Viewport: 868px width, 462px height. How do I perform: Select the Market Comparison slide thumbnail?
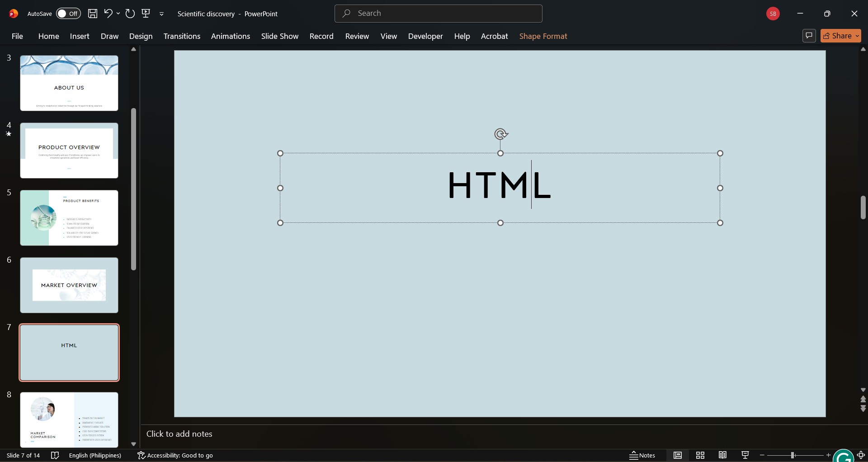coord(69,420)
